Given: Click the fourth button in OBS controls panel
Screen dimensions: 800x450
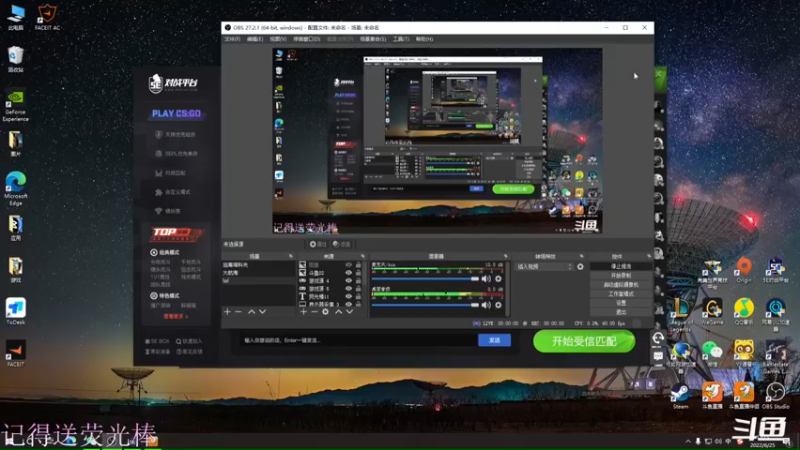Looking at the screenshot, I should (x=621, y=294).
